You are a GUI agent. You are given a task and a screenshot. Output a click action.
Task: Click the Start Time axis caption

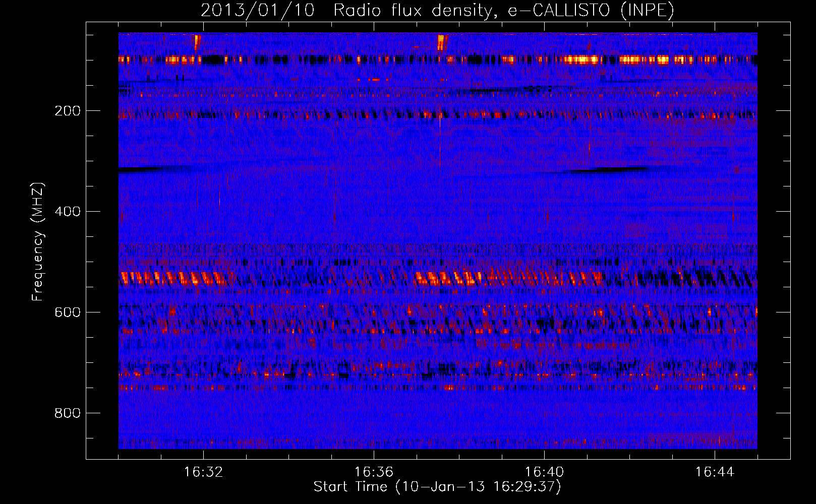tap(437, 487)
